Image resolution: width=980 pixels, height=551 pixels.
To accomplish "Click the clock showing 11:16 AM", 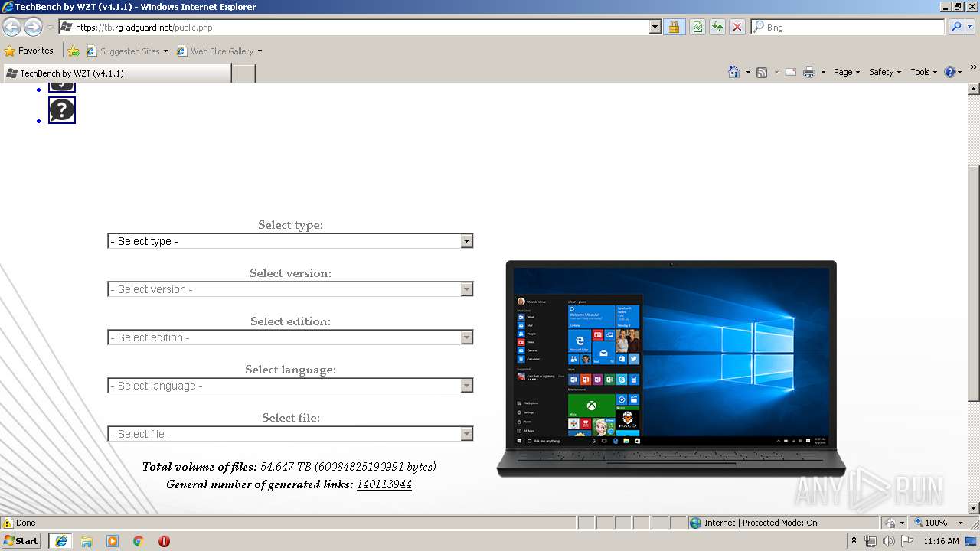I will point(941,541).
